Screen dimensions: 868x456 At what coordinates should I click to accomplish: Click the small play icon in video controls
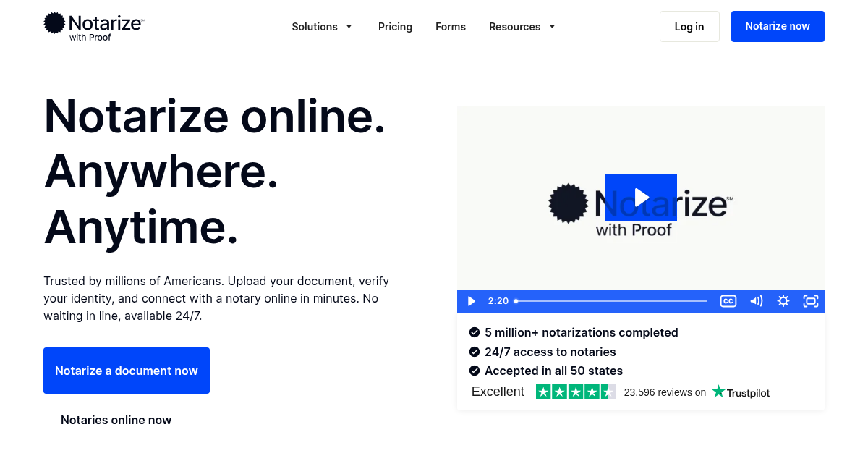point(472,301)
